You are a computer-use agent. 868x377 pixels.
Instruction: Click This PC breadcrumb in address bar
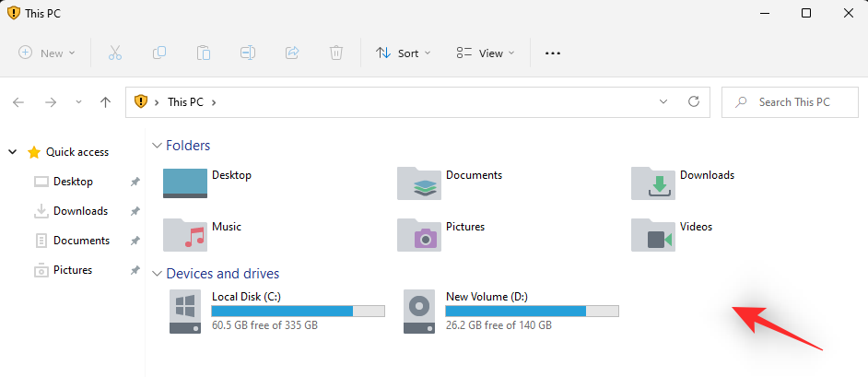185,102
